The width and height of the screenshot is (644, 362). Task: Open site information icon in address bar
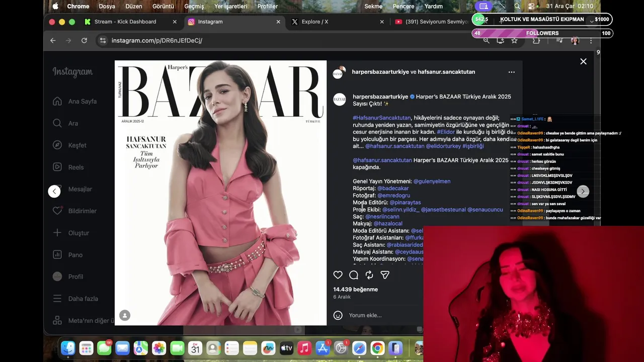(103, 40)
